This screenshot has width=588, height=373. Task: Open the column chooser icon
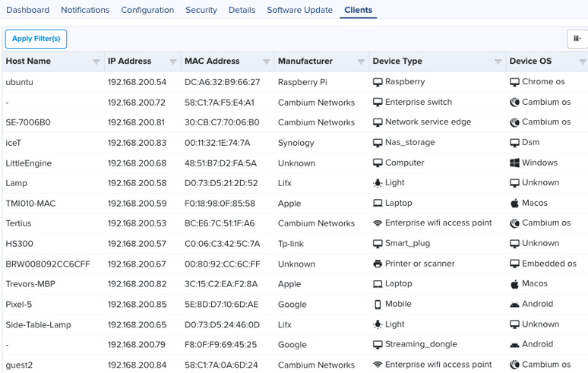[577, 39]
